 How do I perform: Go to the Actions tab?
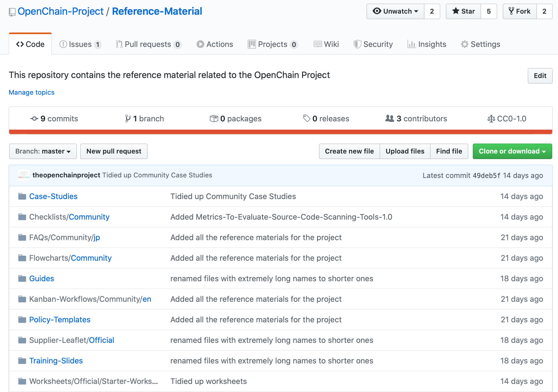click(215, 44)
